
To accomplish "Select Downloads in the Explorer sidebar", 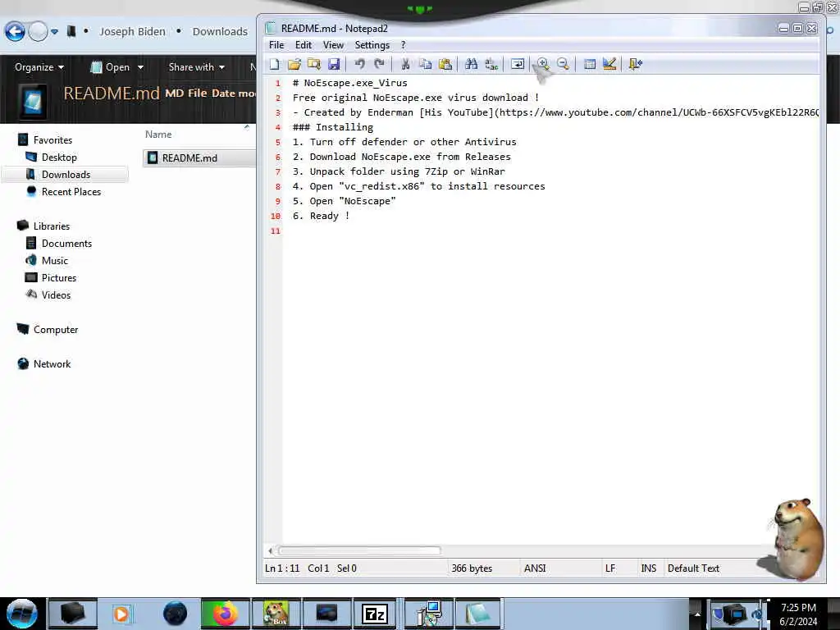I will [x=66, y=175].
